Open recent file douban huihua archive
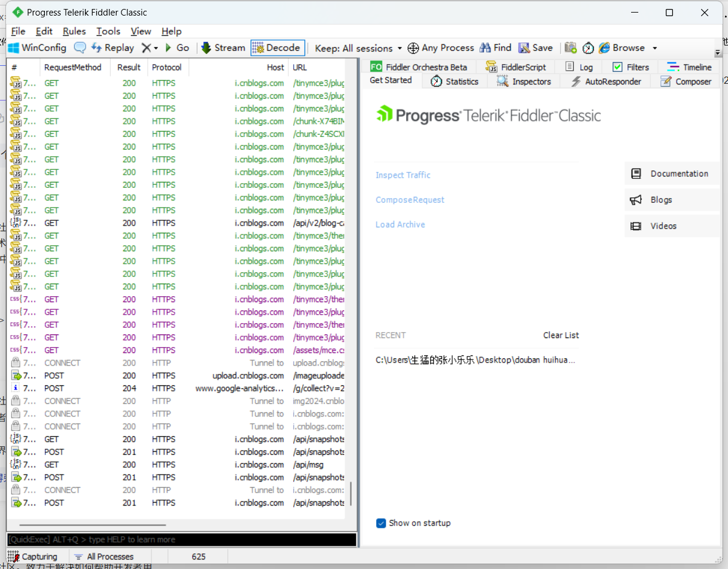 476,360
